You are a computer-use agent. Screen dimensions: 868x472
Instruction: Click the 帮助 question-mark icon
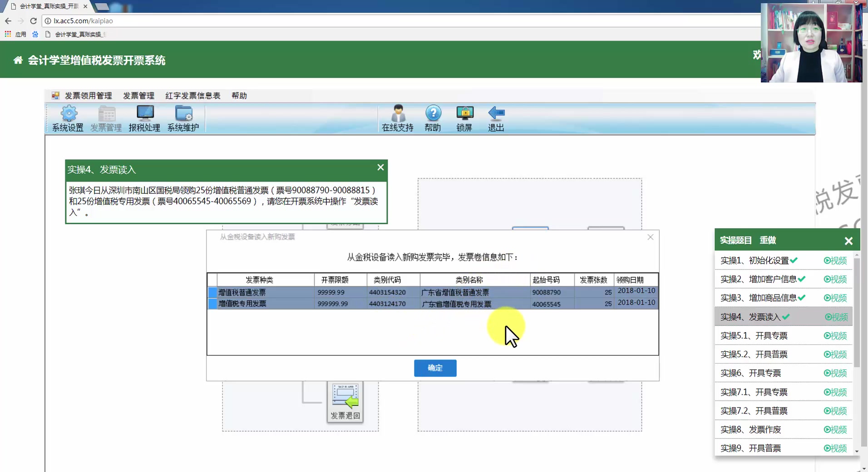click(433, 118)
